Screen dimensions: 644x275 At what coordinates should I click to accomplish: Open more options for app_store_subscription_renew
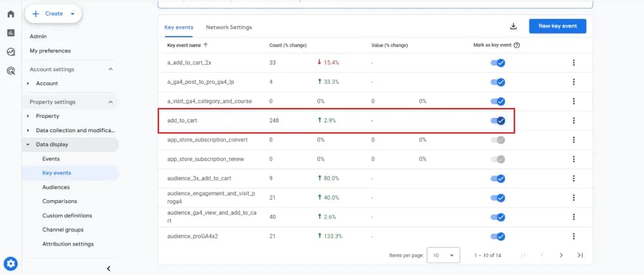[x=573, y=159]
